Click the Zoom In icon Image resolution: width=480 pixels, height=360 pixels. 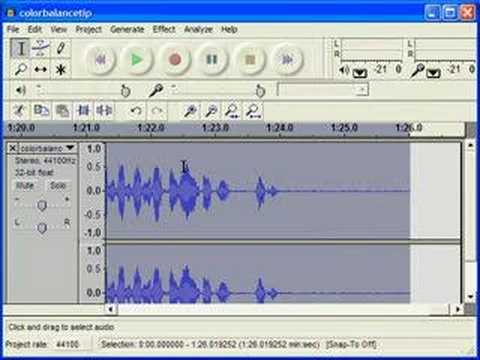[x=190, y=111]
